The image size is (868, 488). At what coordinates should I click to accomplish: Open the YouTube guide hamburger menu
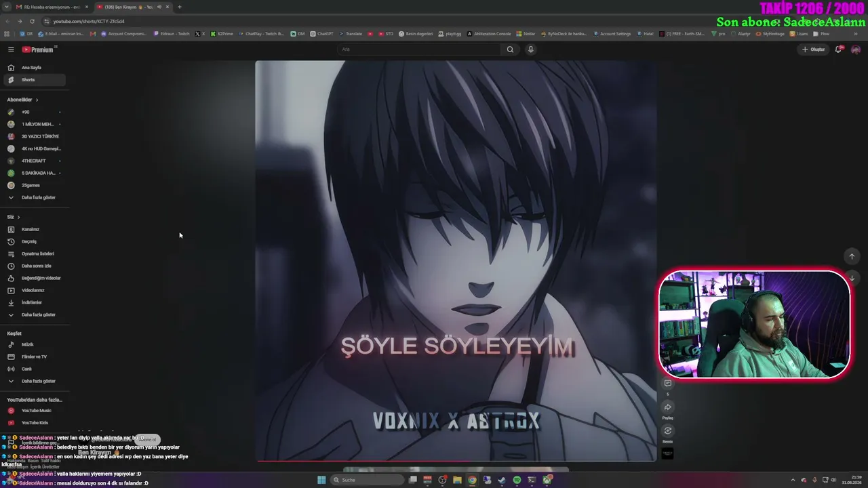point(11,49)
